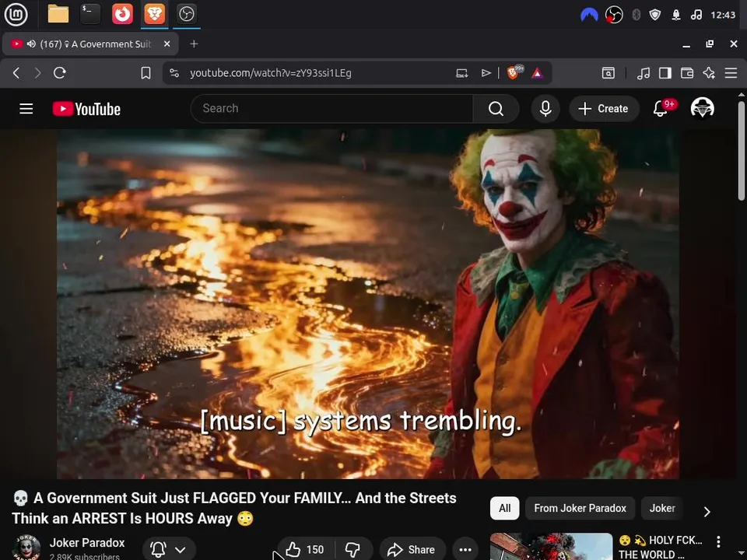Open a new browser tab
747x560 pixels.
click(x=194, y=44)
